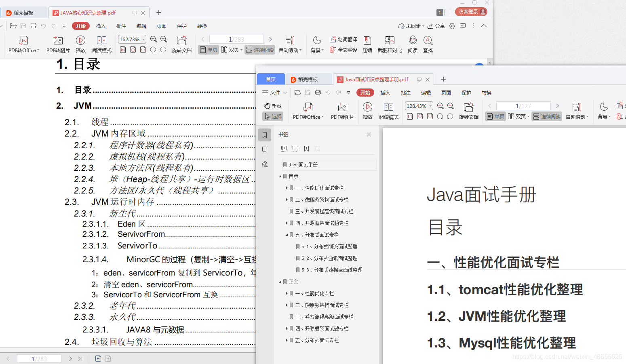Collapse 五、分布式面试专栏 bookmark under 目录
Image resolution: width=626 pixels, height=364 pixels.
click(x=287, y=235)
